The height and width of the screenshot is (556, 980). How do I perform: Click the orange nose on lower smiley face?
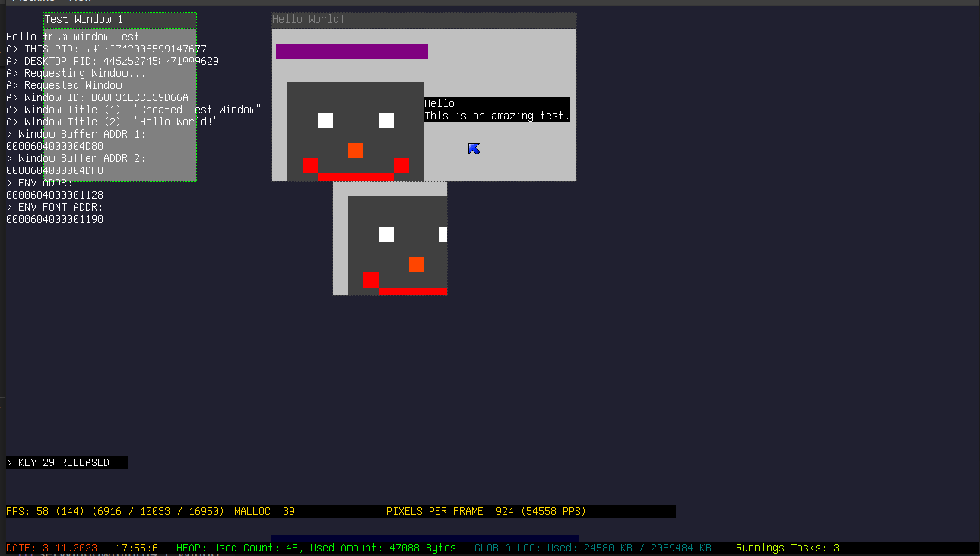click(417, 265)
